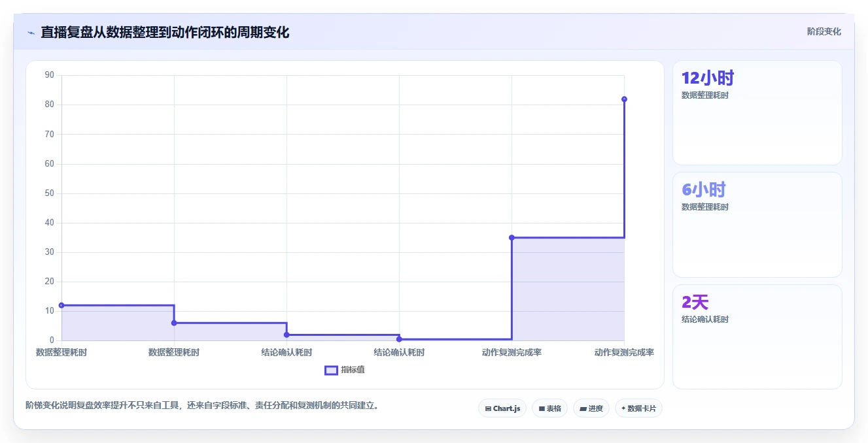This screenshot has width=868, height=443.
Task: Toggle the 指标值 legend entry
Action: [345, 370]
